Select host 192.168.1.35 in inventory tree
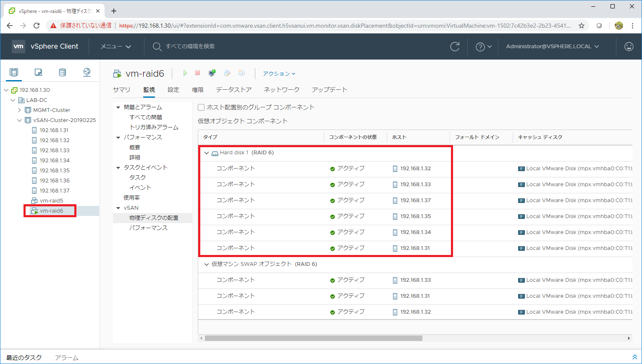This screenshot has height=364, width=642. pyautogui.click(x=55, y=171)
